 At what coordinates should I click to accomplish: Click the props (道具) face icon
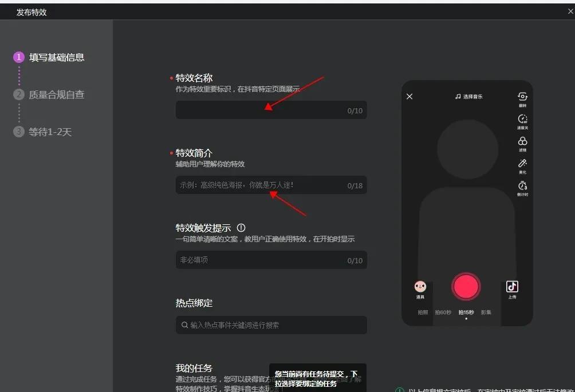420,287
